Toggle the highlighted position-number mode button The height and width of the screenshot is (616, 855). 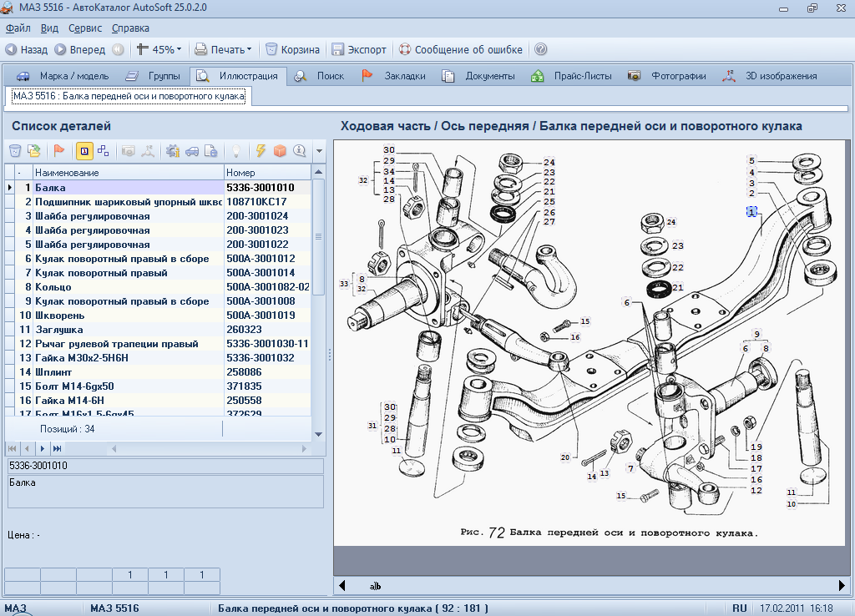click(x=84, y=151)
